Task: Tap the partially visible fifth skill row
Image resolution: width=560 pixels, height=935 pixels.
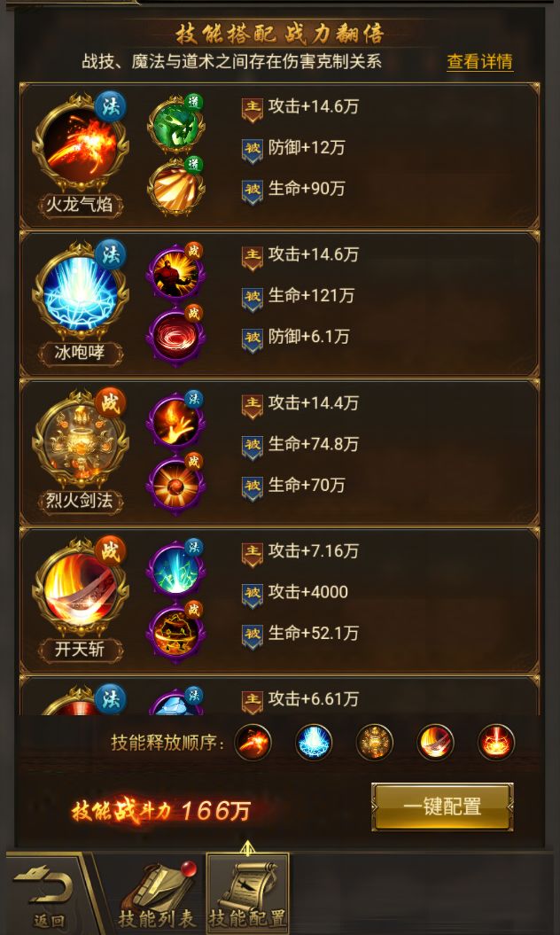Action: point(280,696)
